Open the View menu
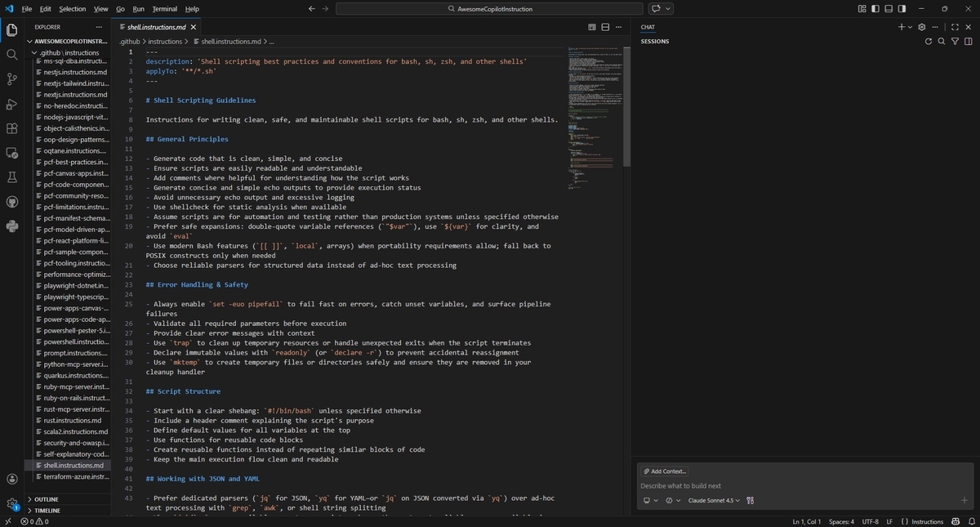Viewport: 980px width, 527px height. [100, 8]
